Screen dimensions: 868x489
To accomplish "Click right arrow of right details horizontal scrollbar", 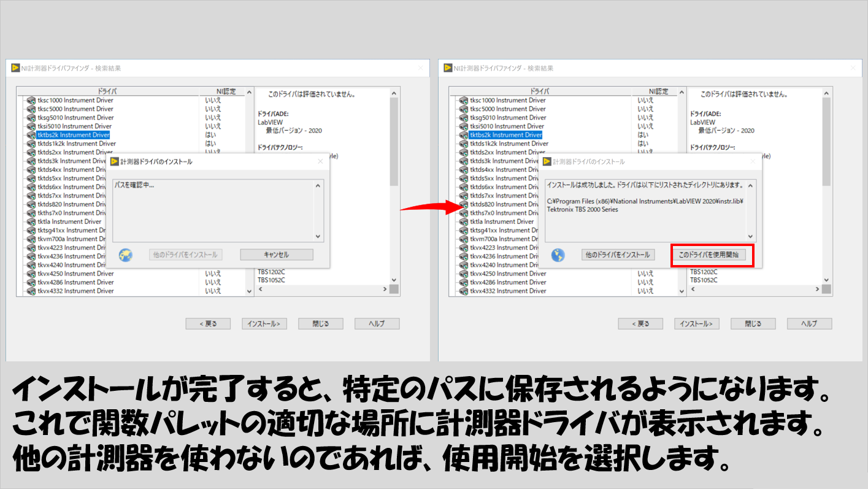I will (816, 290).
